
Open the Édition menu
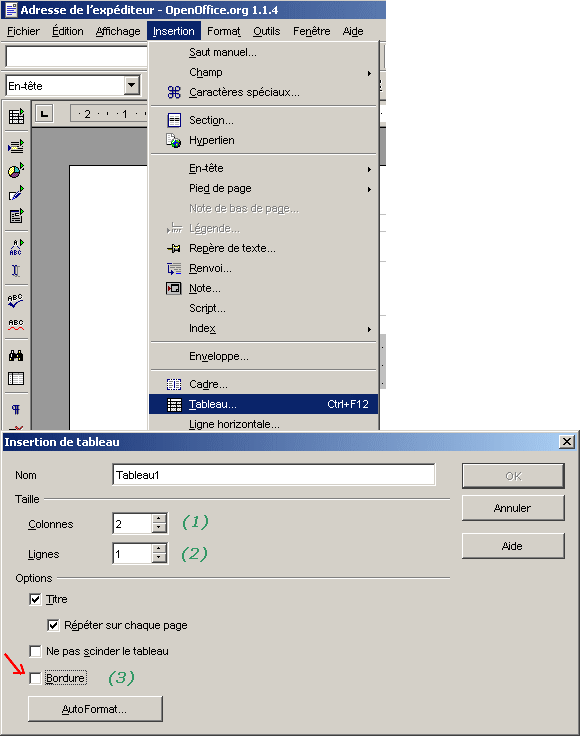click(68, 31)
